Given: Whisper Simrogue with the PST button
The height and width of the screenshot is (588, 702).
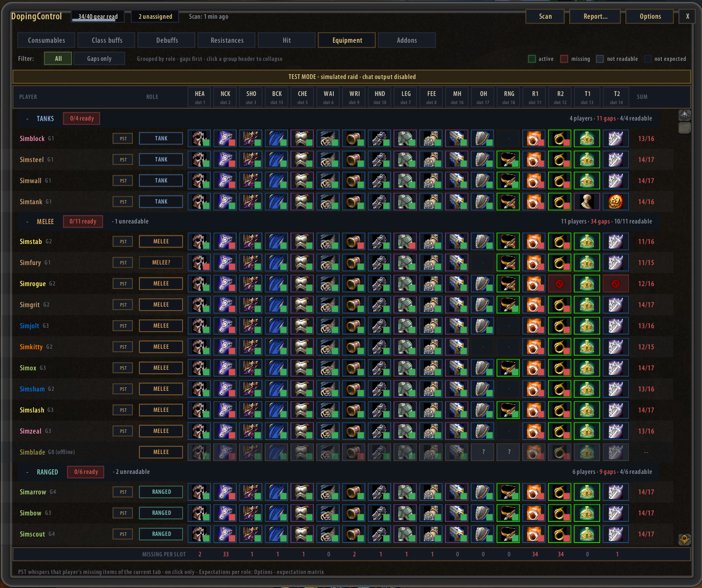Looking at the screenshot, I should click(x=123, y=284).
